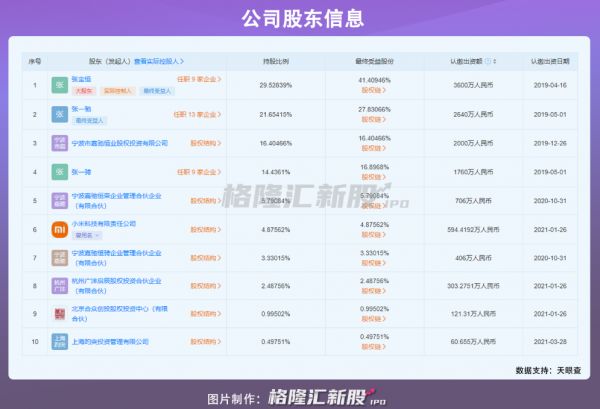
Task: Click the 持股比例 column header
Action: 276,61
